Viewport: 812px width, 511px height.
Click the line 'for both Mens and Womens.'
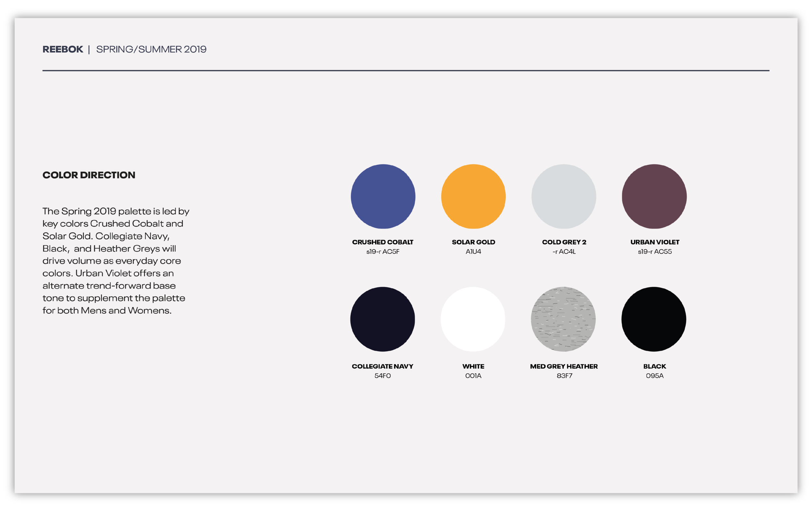[107, 310]
